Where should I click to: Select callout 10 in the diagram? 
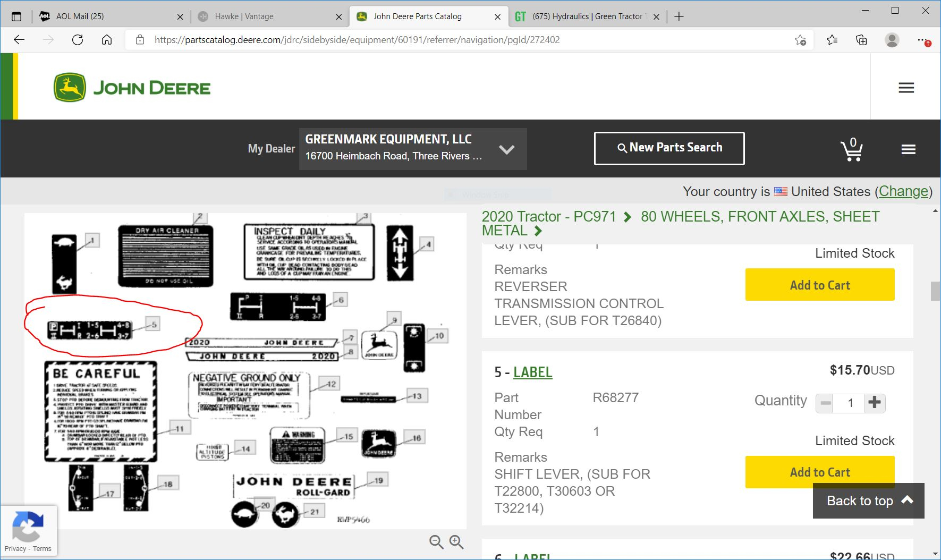pyautogui.click(x=438, y=336)
